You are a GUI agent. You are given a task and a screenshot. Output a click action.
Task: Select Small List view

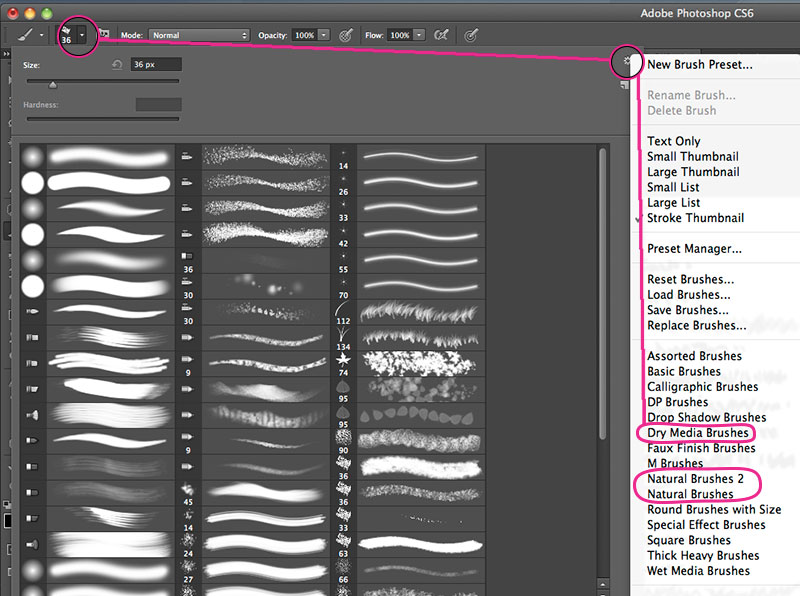673,187
